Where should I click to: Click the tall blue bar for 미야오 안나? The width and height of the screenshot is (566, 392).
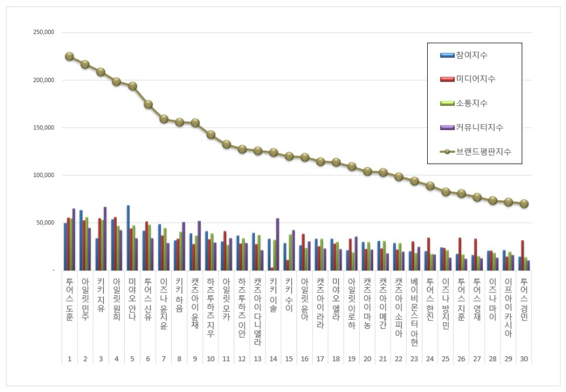[x=128, y=237]
